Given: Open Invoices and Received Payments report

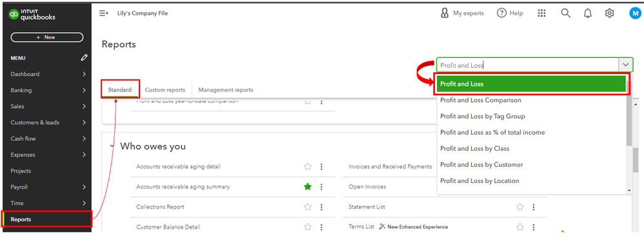Looking at the screenshot, I should click(390, 166).
